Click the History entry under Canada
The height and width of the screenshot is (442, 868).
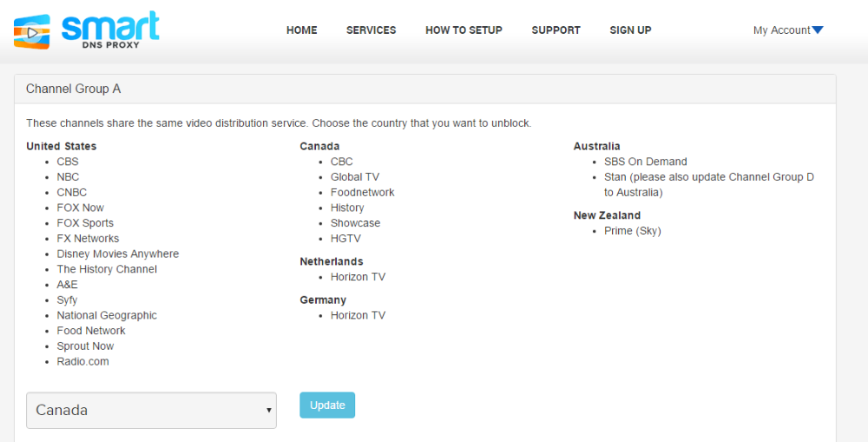pos(347,208)
